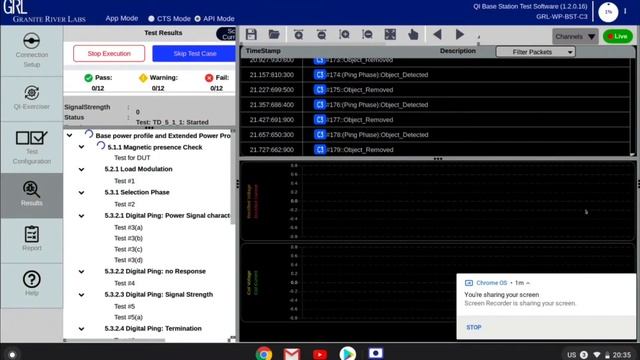Image resolution: width=640 pixels, height=360 pixels.
Task: Open YouTube from the shelf
Action: coord(320,354)
